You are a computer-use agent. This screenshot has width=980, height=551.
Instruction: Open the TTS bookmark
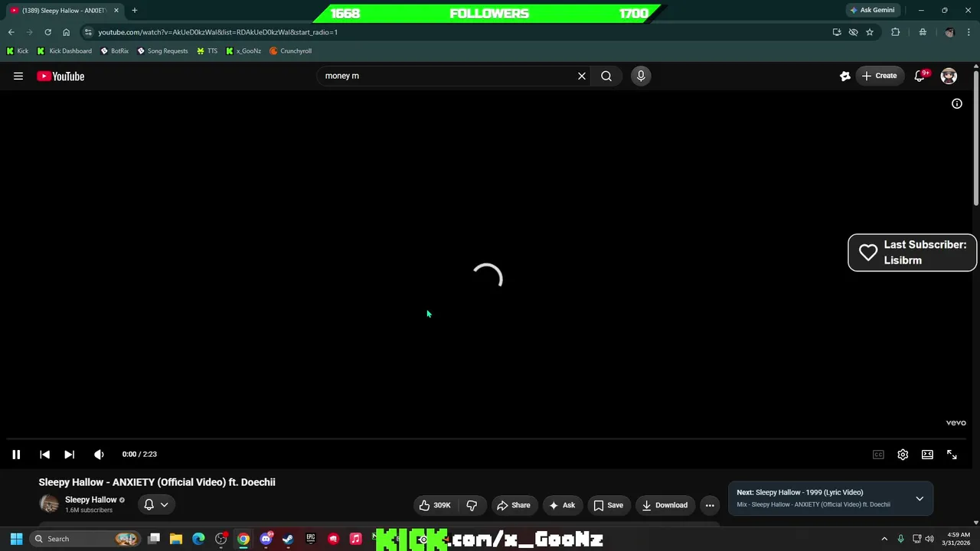207,51
